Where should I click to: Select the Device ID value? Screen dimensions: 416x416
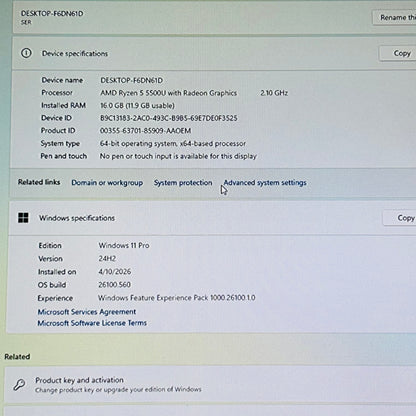click(x=169, y=118)
